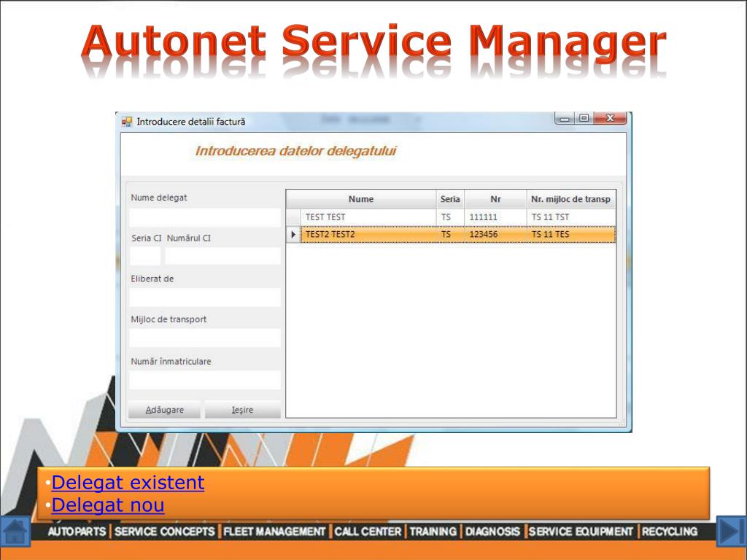The width and height of the screenshot is (747, 560).
Task: Click the Mijloc de transport input field
Action: click(x=205, y=338)
